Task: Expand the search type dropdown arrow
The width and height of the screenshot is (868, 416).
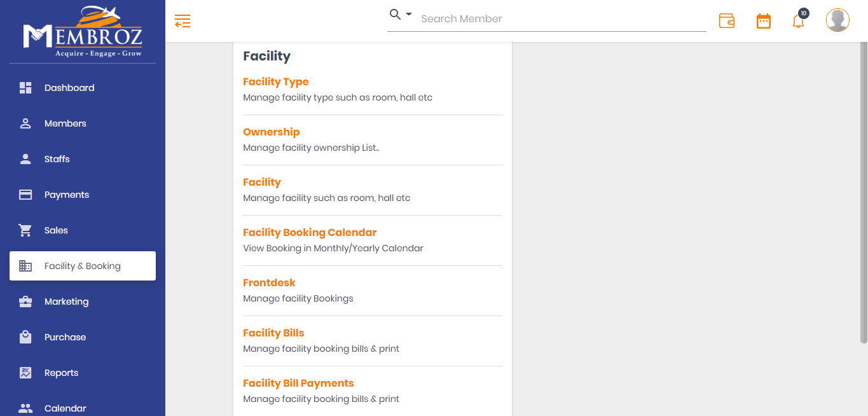Action: 407,14
